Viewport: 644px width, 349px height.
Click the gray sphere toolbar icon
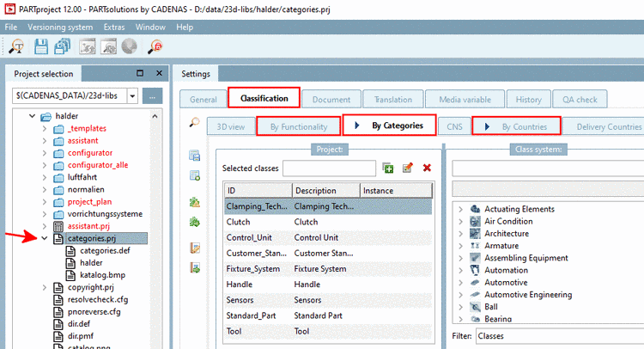click(x=129, y=46)
